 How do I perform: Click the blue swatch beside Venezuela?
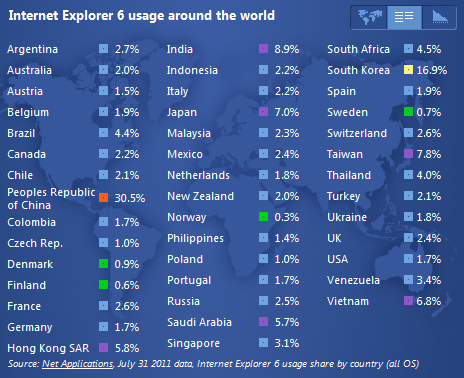408,280
